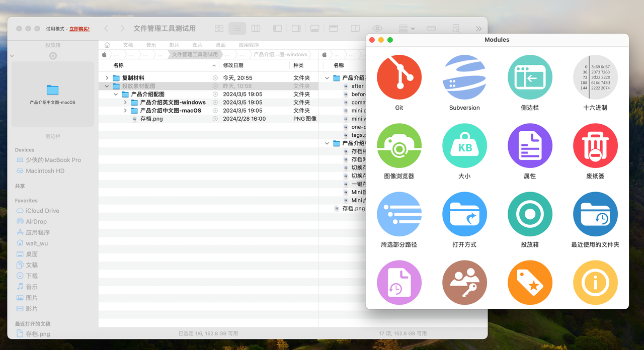Toggle dual pane split view button

355,29
